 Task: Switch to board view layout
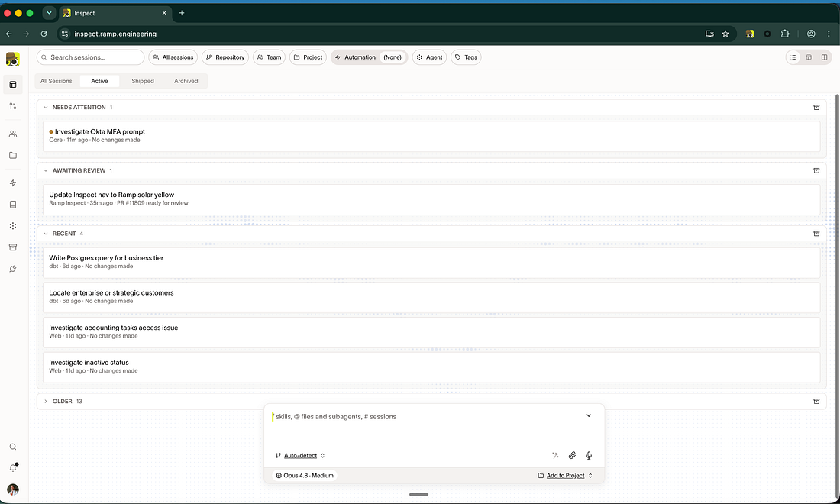[809, 57]
